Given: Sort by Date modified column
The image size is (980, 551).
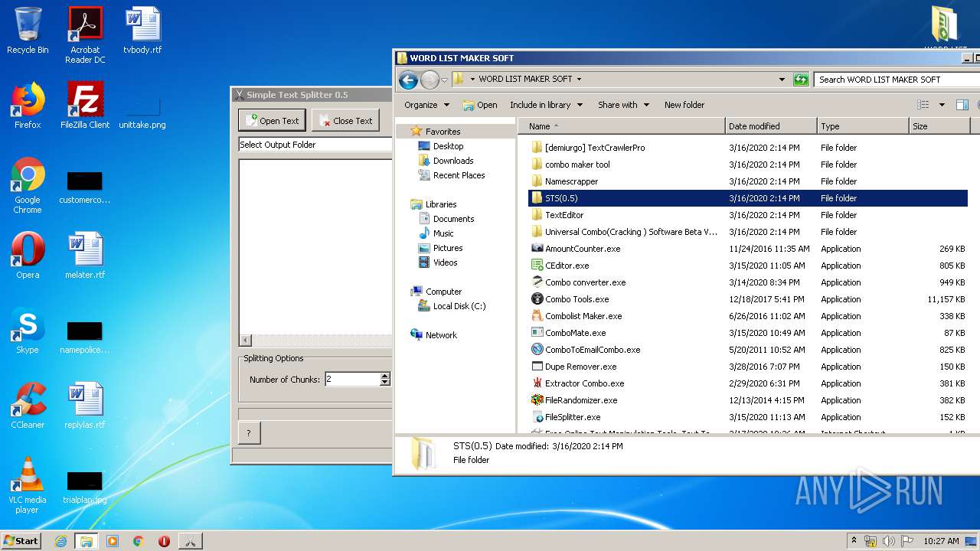Looking at the screenshot, I should 771,126.
